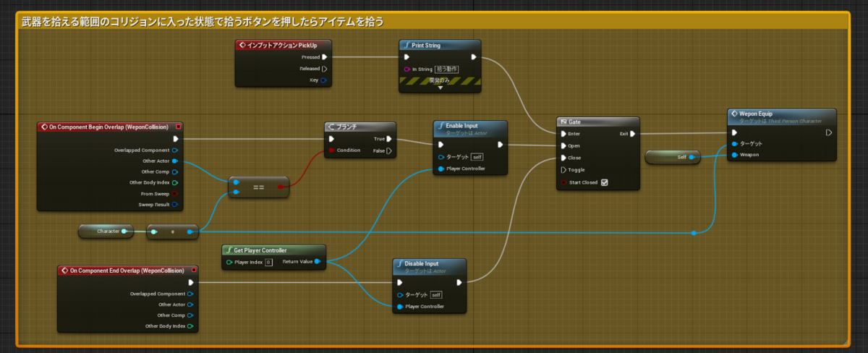Click the Weapon pin on Wepon Equip
The height and width of the screenshot is (353, 868).
pyautogui.click(x=734, y=155)
